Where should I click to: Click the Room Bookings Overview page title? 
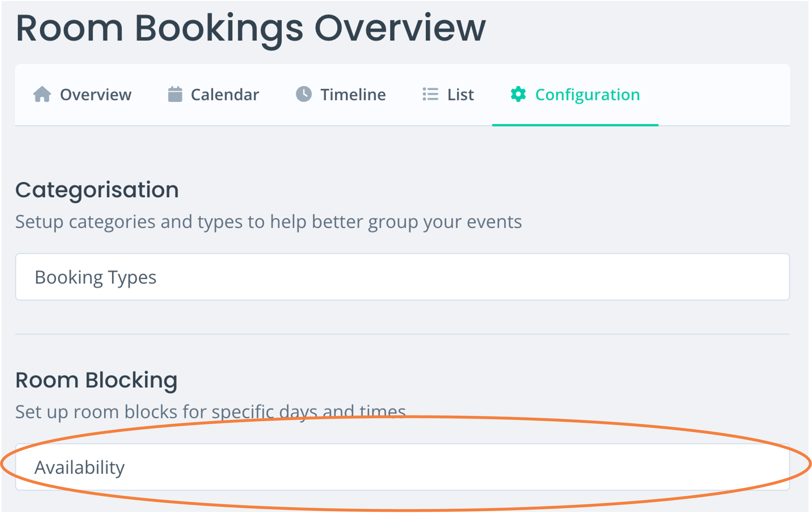pos(251,30)
